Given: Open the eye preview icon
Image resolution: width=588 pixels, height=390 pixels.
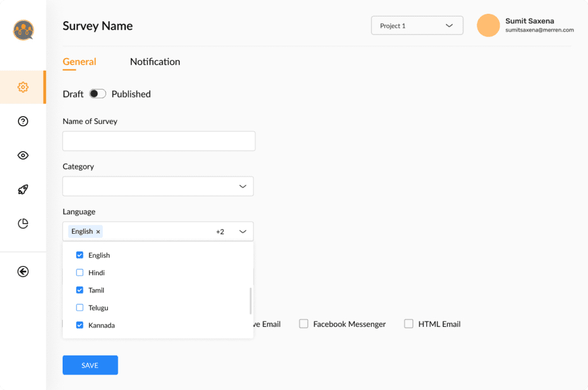Looking at the screenshot, I should pos(23,155).
